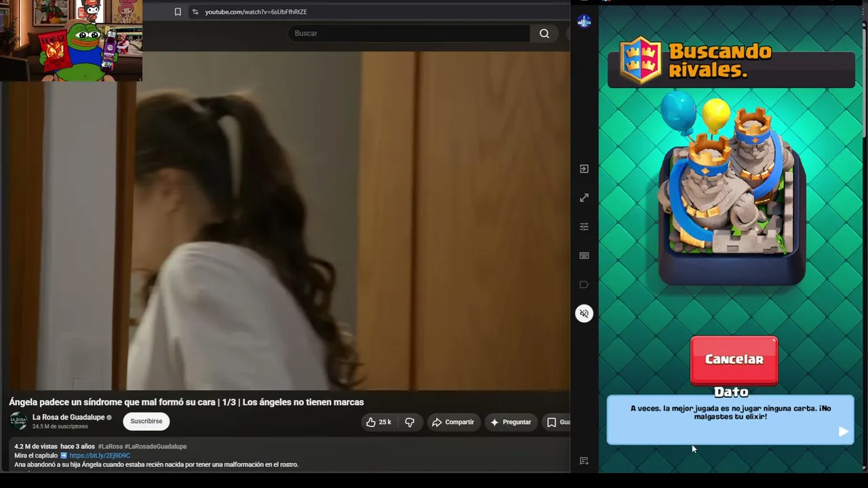Image resolution: width=868 pixels, height=488 pixels.
Task: Click the tip text about not wasting elixir
Action: pyautogui.click(x=730, y=413)
